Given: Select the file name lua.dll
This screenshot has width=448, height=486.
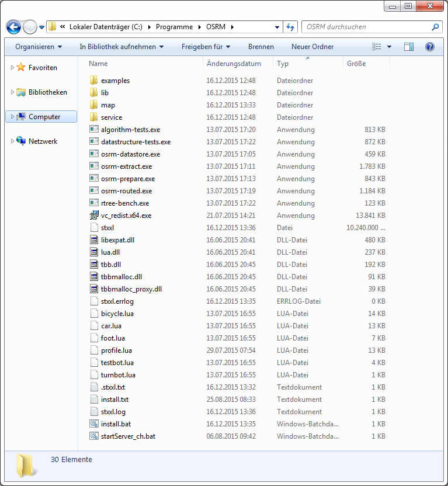Looking at the screenshot, I should (110, 252).
